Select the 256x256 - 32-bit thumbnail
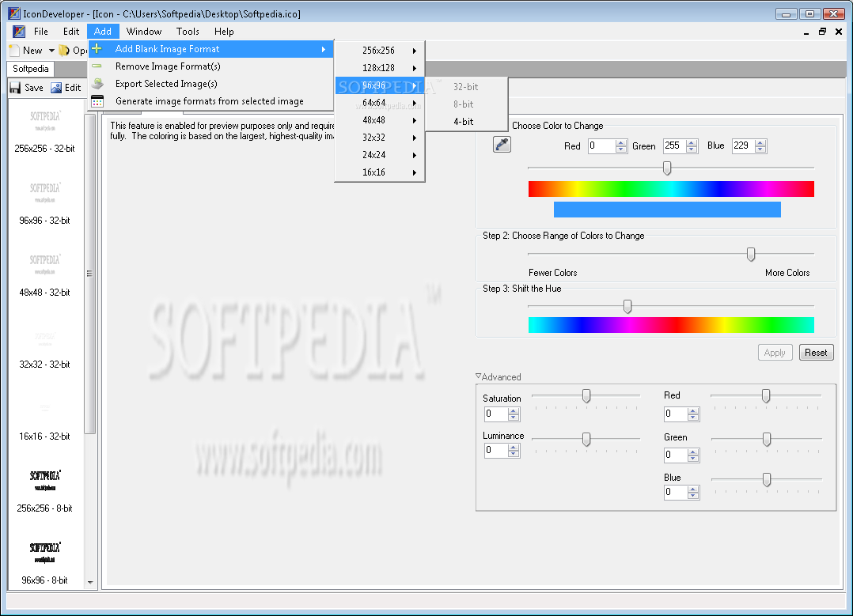Viewport: 853px width, 616px height. 44,130
